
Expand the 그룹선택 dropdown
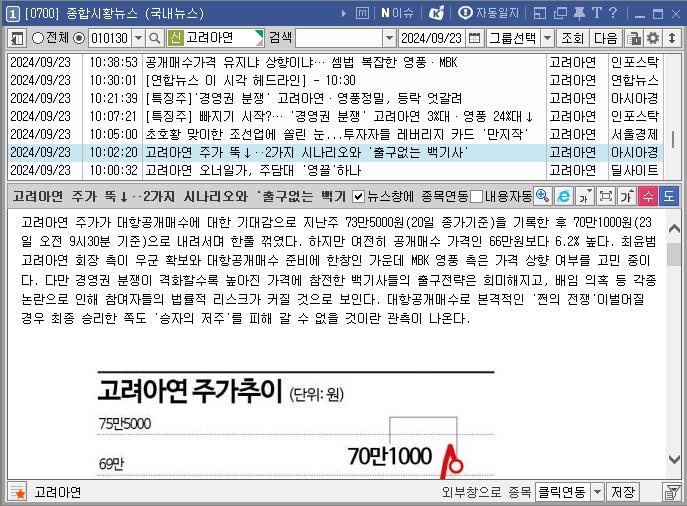click(x=547, y=38)
